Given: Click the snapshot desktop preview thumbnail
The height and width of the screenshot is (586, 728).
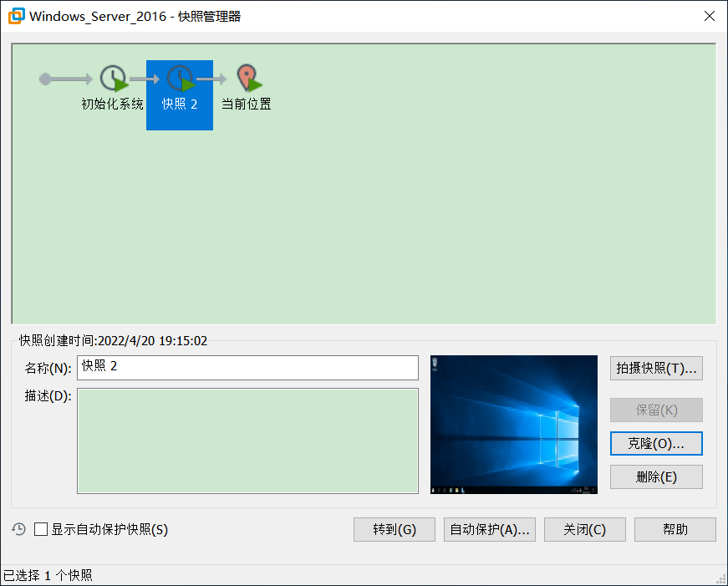Looking at the screenshot, I should 513,425.
